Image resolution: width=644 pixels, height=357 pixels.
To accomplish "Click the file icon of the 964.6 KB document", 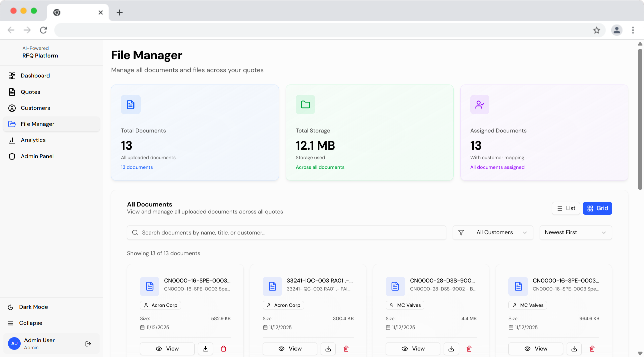I will (x=518, y=286).
